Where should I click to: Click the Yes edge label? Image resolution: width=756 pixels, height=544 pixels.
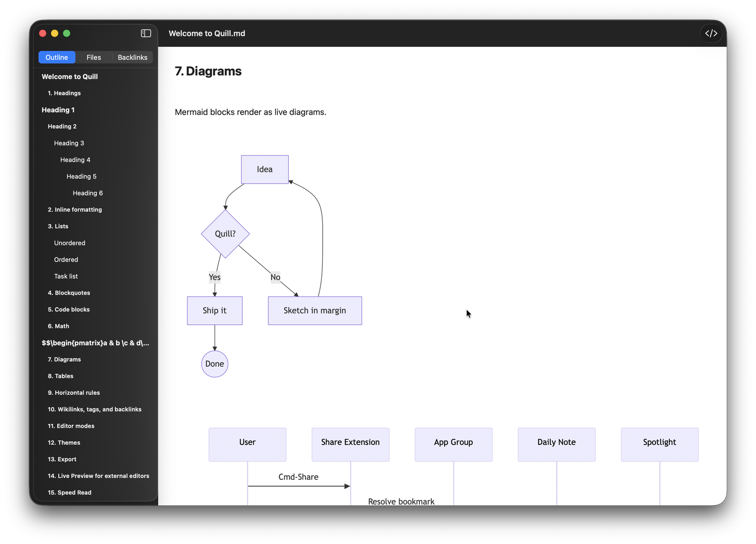[215, 277]
